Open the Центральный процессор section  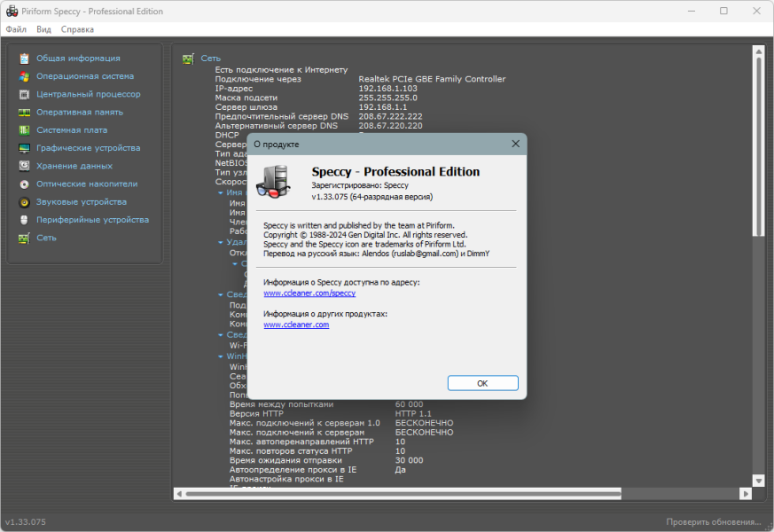89,94
